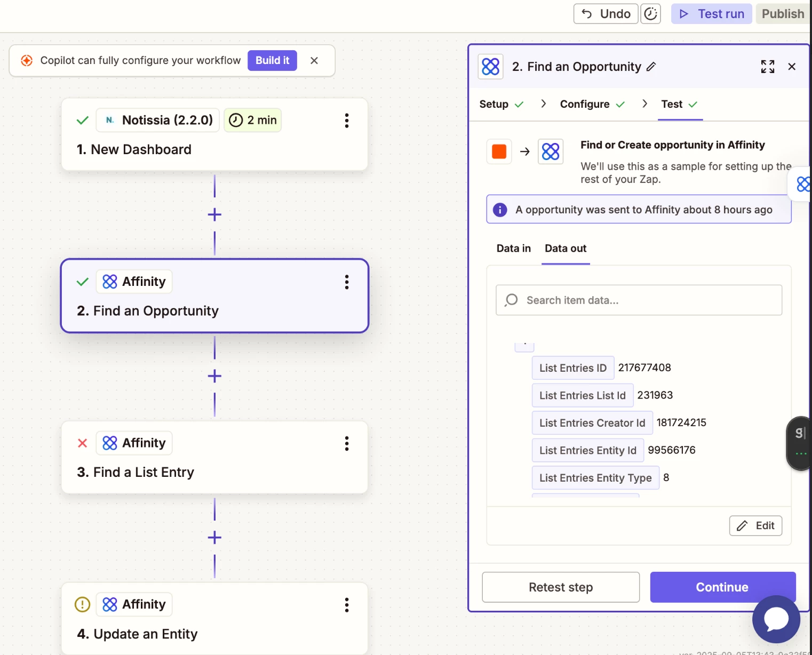Click the Publish button

783,14
